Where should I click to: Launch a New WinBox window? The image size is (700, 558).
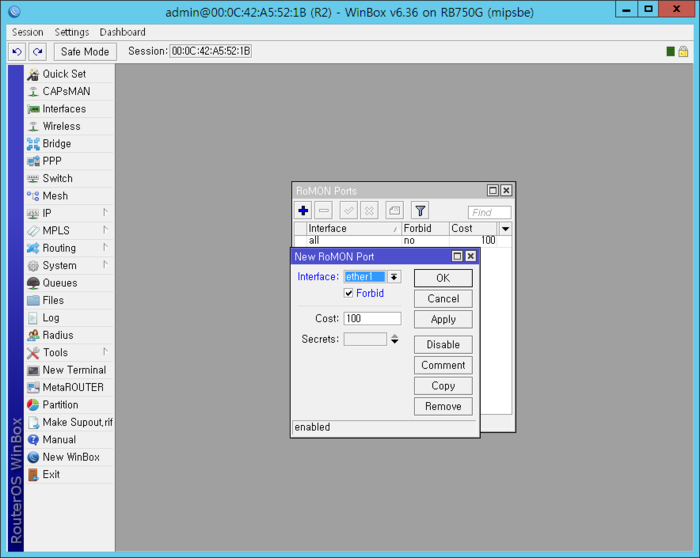pos(69,457)
